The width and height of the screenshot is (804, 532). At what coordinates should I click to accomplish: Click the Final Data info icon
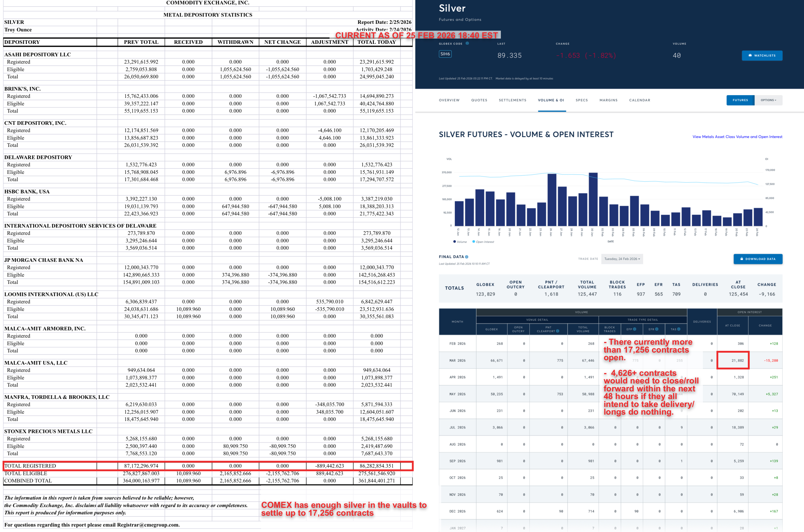tap(467, 257)
